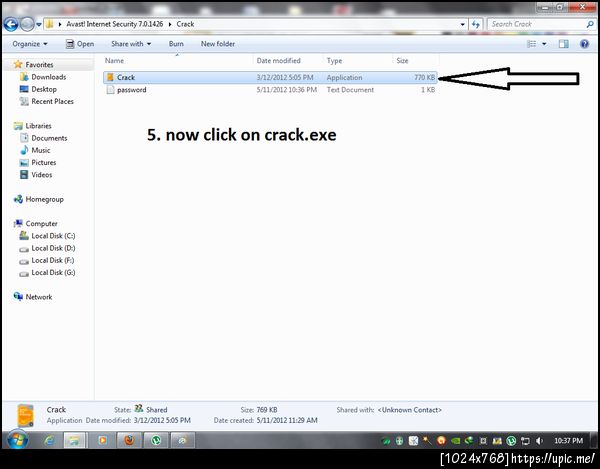
Task: Open Local Disk (D:)
Action: tap(53, 248)
